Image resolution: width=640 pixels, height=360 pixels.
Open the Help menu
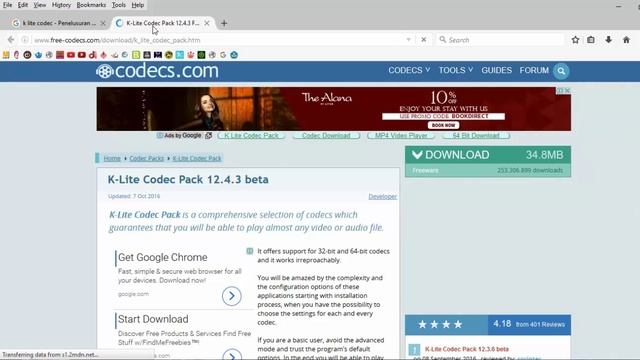[x=138, y=5]
